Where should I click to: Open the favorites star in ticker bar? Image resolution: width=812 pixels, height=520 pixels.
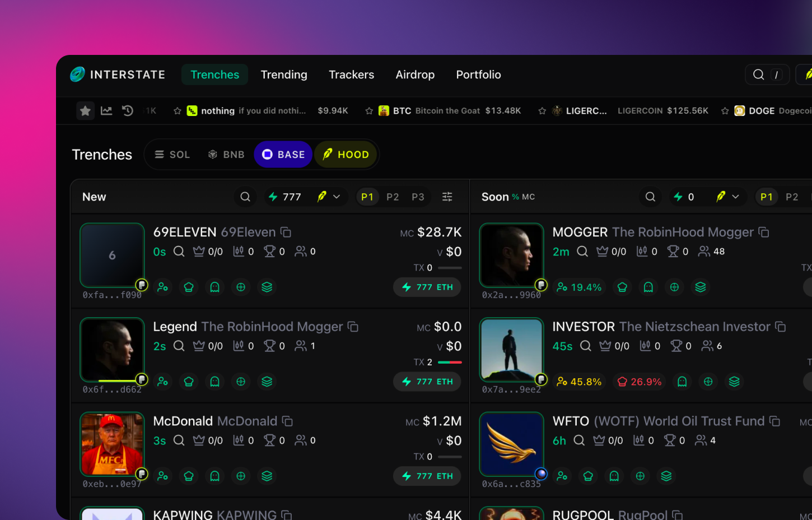[x=85, y=111]
